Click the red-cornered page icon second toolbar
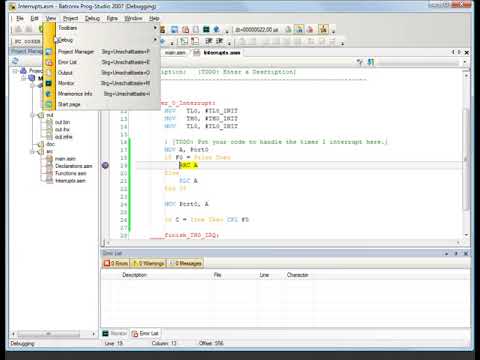Viewport: 480px width, 360px height. coord(195,41)
